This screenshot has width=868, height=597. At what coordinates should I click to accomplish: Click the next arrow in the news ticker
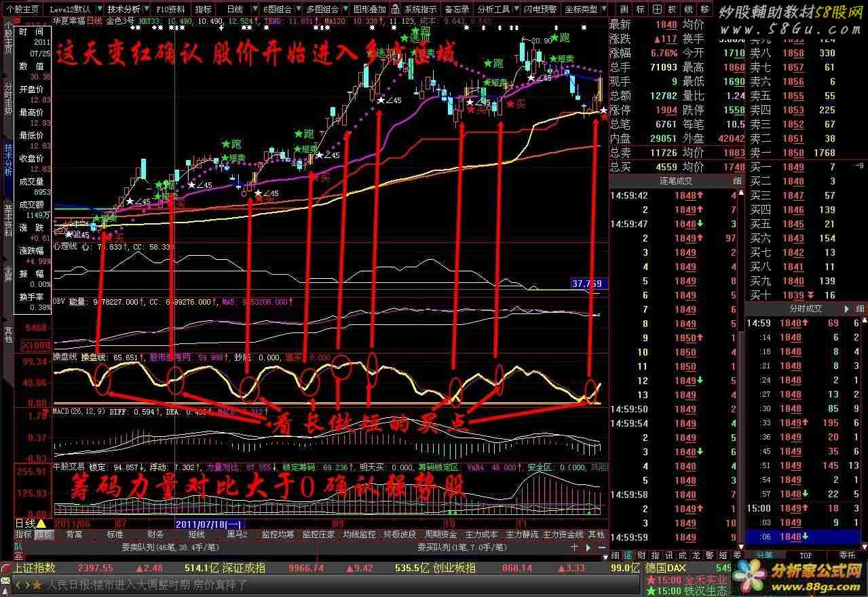click(26, 583)
